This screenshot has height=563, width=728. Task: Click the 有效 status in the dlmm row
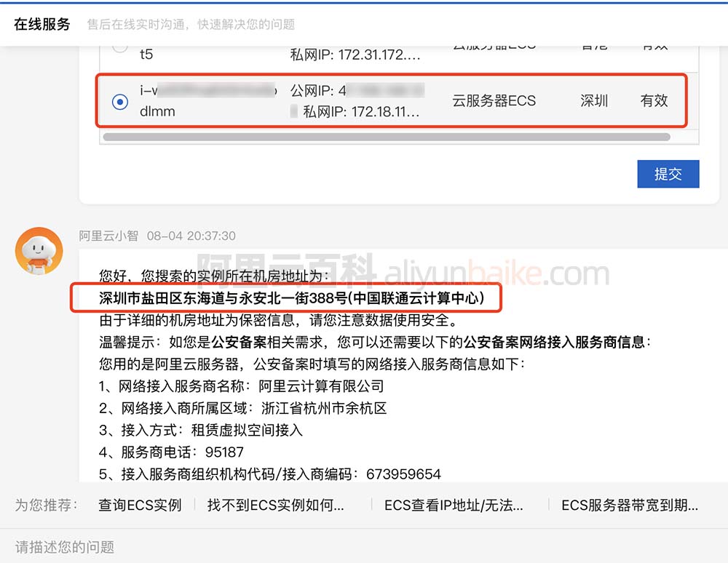click(x=654, y=100)
